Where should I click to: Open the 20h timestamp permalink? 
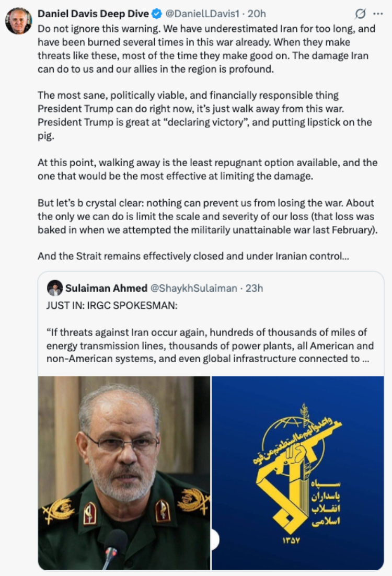tap(257, 14)
